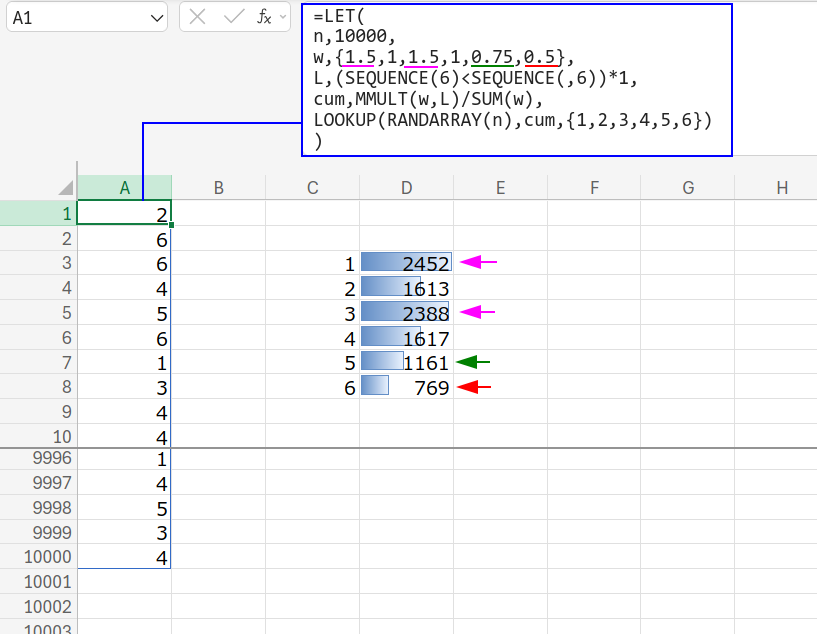Select column H header
The width and height of the screenshot is (817, 634).
[781, 188]
